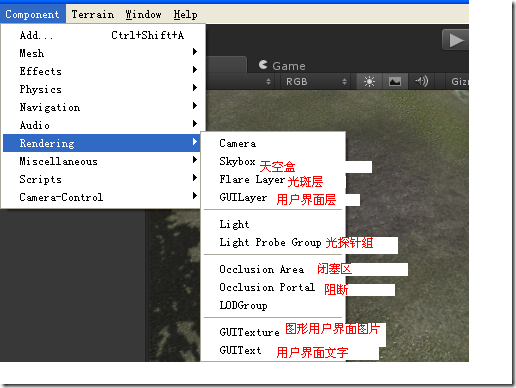This screenshot has height=388, width=516.
Task: Add a Camera component
Action: pyautogui.click(x=273, y=143)
